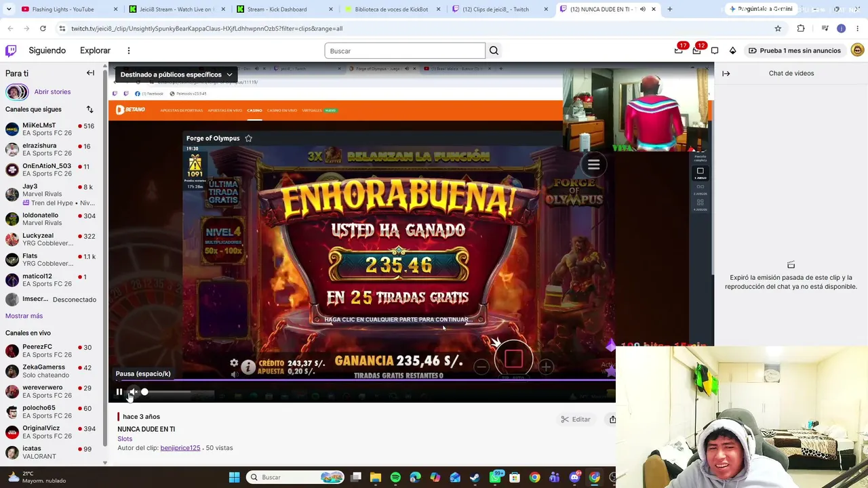Open a new browser tab
This screenshot has width=868, height=488.
click(x=669, y=9)
